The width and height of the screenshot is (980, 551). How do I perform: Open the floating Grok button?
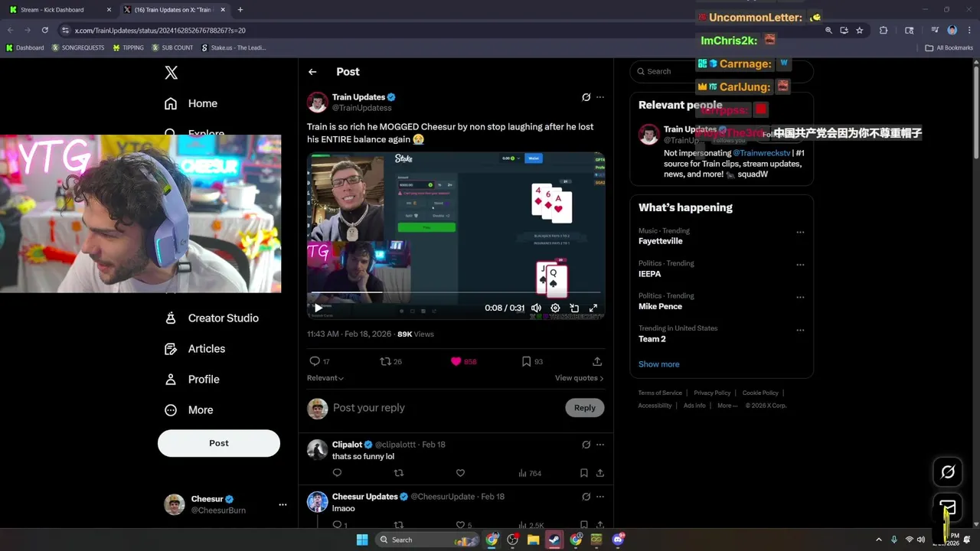click(x=948, y=472)
